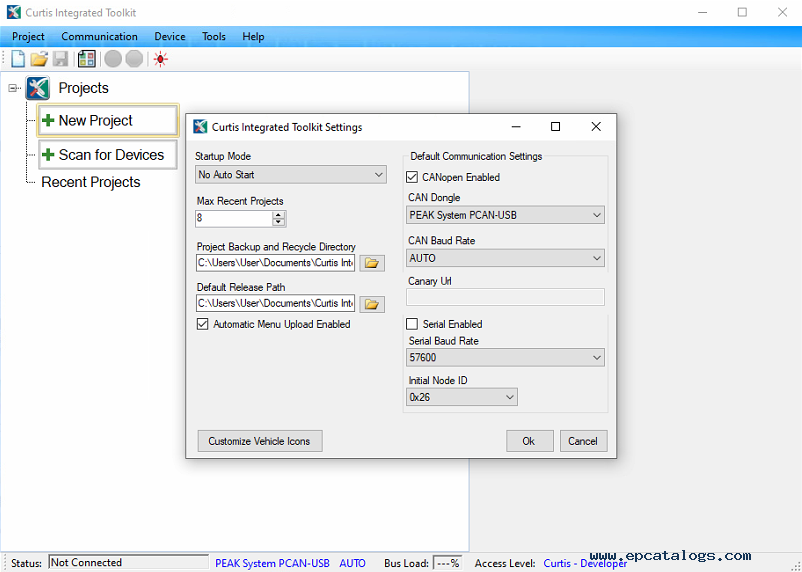Image resolution: width=802 pixels, height=572 pixels.
Task: Click the new file toolbar icon
Action: (x=18, y=59)
